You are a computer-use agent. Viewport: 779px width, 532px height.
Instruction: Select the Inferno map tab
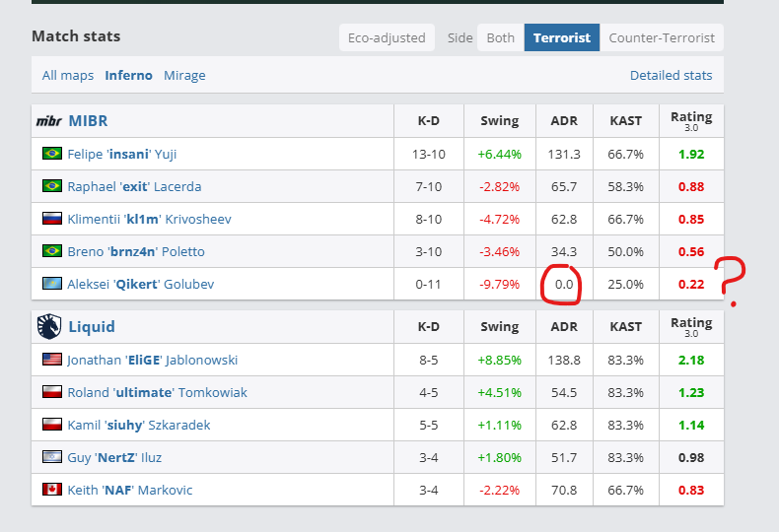point(128,75)
